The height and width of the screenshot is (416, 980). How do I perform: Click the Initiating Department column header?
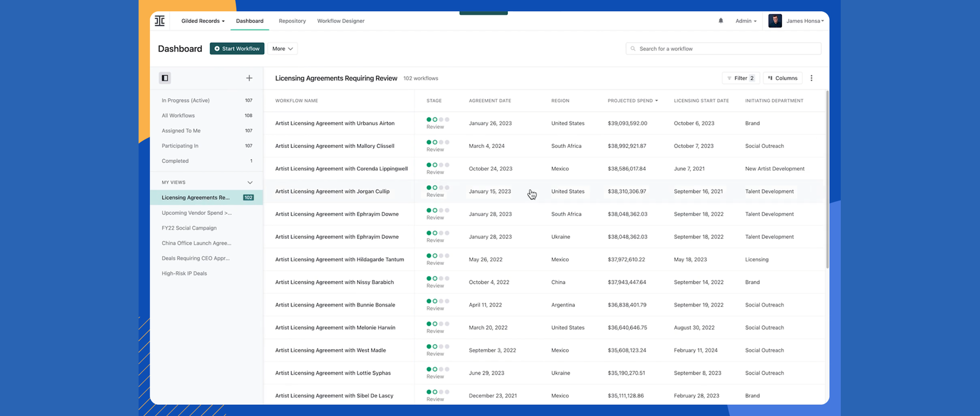(x=774, y=100)
